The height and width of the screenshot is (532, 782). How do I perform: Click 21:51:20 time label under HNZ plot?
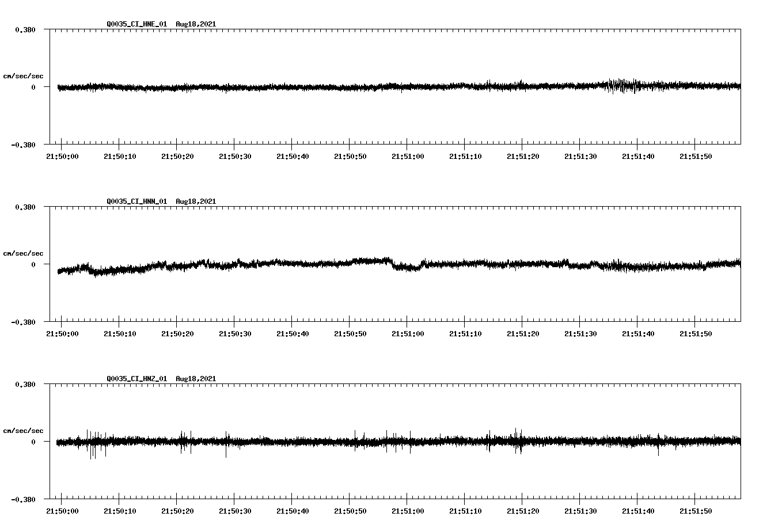(x=523, y=511)
